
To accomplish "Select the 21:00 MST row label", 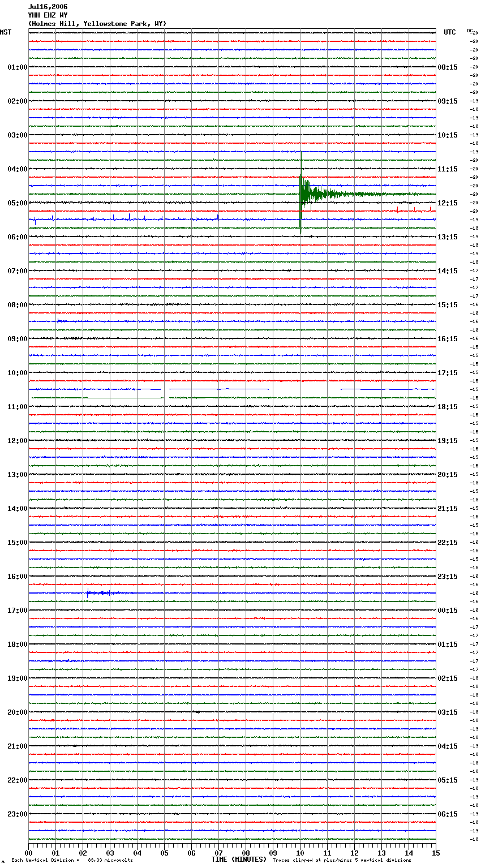I will coord(18,746).
